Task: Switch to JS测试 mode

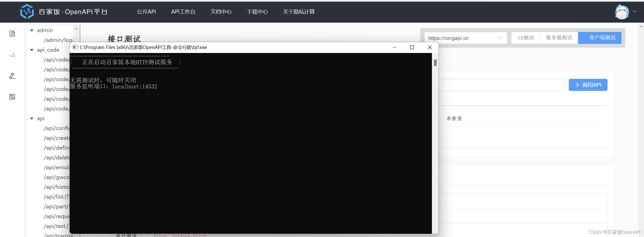Action: [x=526, y=38]
